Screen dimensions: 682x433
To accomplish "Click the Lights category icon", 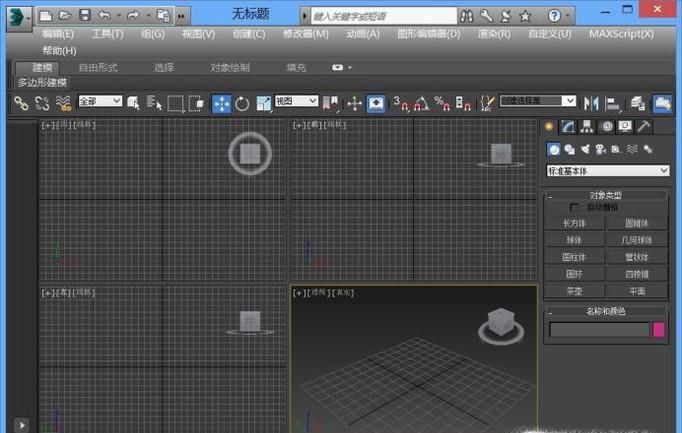I will pyautogui.click(x=585, y=149).
